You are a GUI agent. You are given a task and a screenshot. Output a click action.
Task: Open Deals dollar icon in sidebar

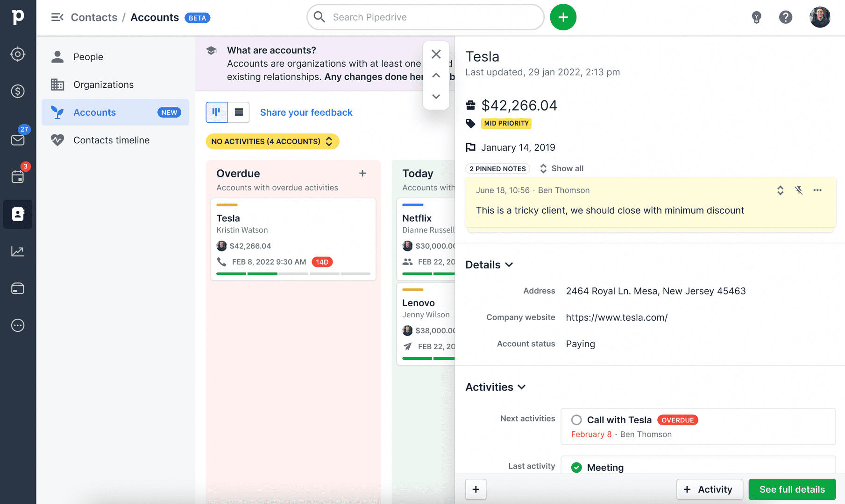click(18, 91)
